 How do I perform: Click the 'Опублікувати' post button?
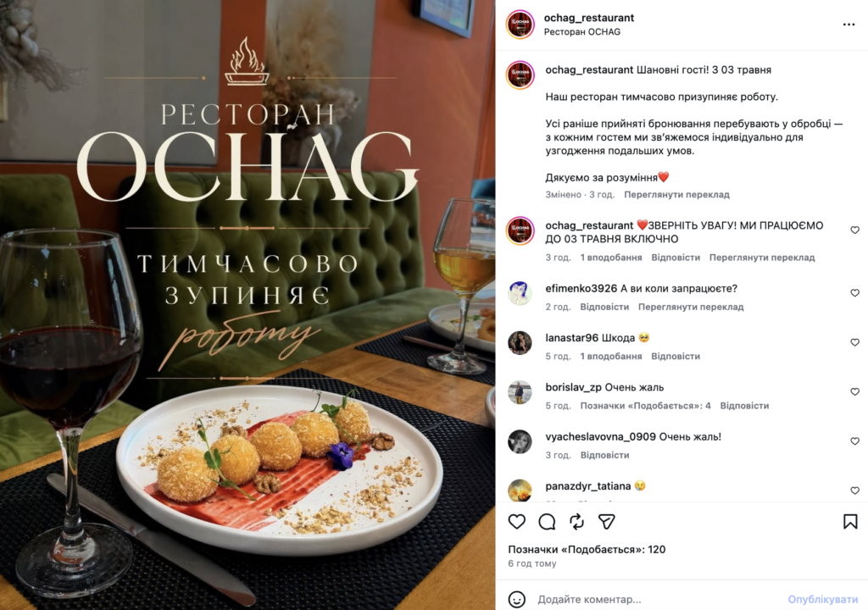(822, 600)
